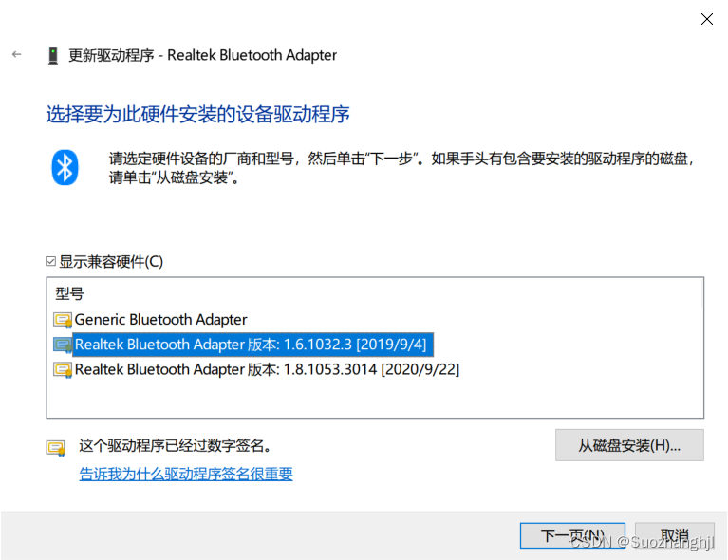Click the window title 更新驱动程序 - Realtek Bluetooth Adapter
Image resolution: width=728 pixels, height=560 pixels.
click(202, 55)
